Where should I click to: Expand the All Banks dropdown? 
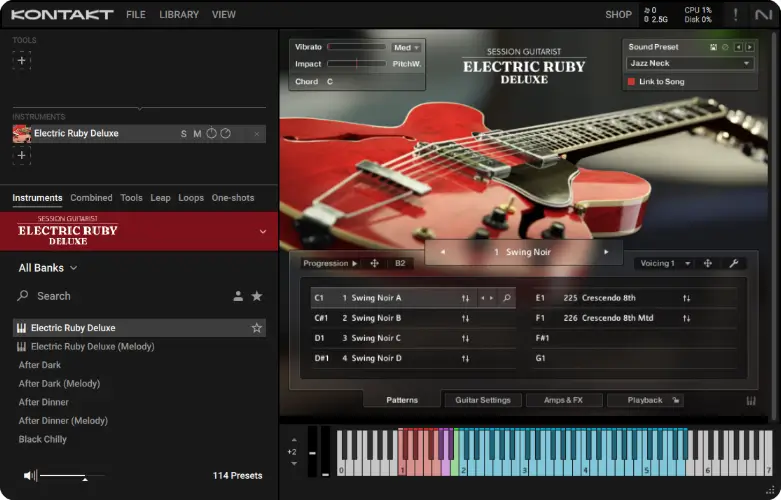(48, 268)
